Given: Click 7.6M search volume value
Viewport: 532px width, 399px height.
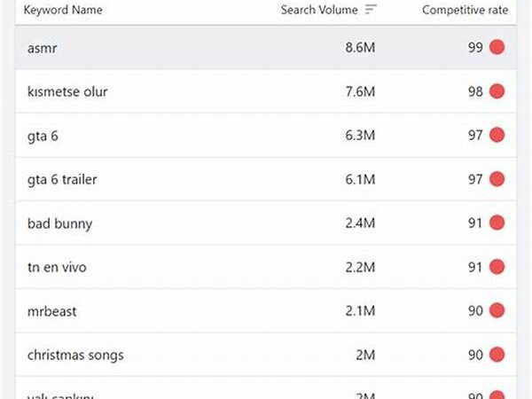Looking at the screenshot, I should [360, 91].
